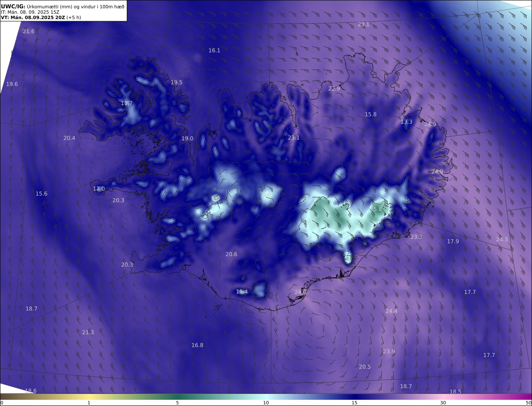Click the colour scale tick label 10
This screenshot has height=406, width=532.
[266, 403]
